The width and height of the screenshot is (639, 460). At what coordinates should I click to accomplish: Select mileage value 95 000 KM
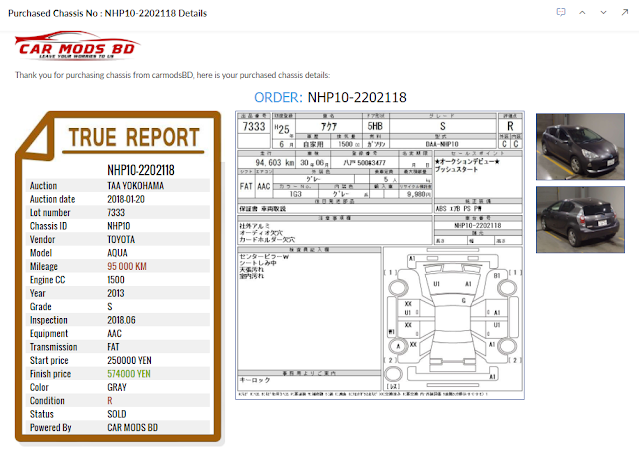pyautogui.click(x=127, y=266)
